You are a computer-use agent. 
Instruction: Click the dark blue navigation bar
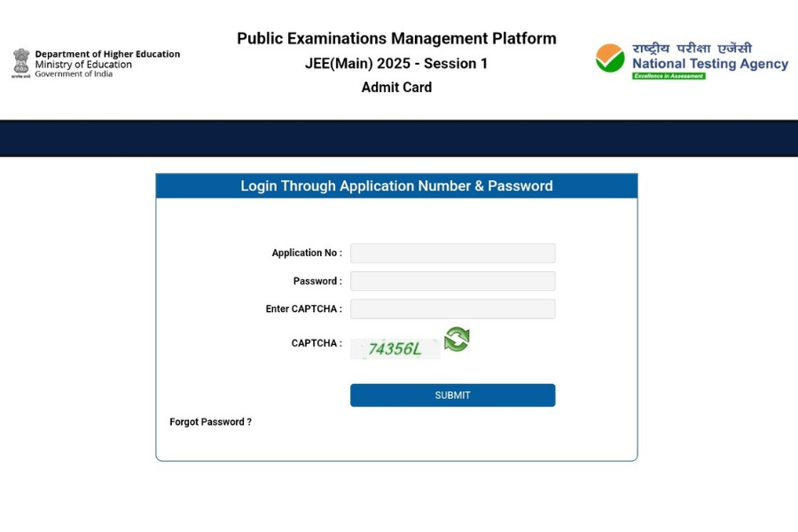pos(399,138)
